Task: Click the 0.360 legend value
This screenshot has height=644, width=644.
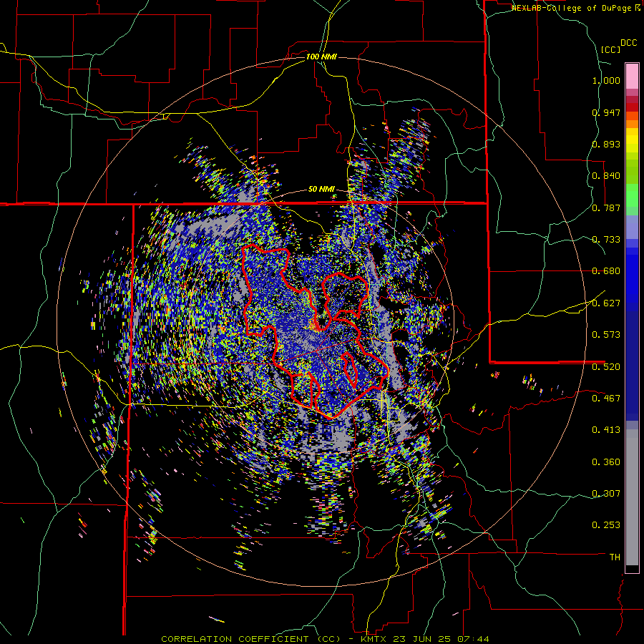Action: 606,462
